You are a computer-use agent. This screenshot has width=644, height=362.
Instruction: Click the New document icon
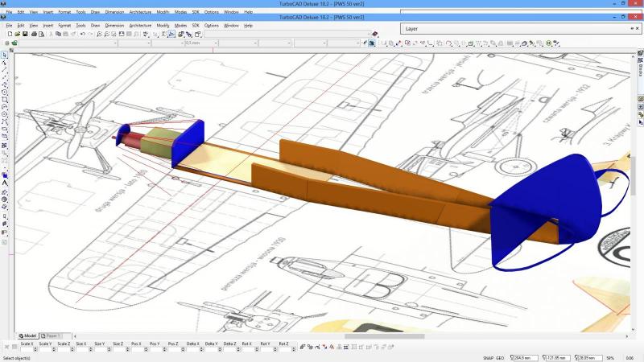click(8, 34)
